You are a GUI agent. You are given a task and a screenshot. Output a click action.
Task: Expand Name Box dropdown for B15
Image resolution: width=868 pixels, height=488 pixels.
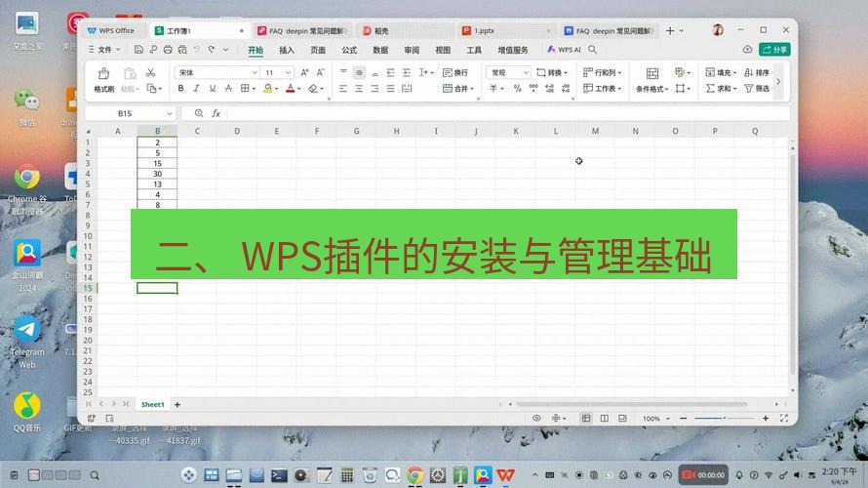coord(170,113)
